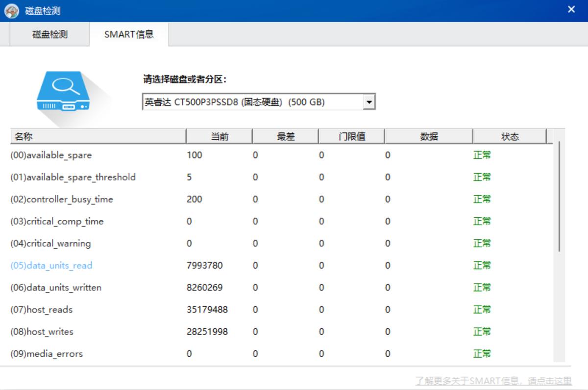Click the vertical scrollbar in SMART list
588x390 pixels.
click(x=559, y=196)
